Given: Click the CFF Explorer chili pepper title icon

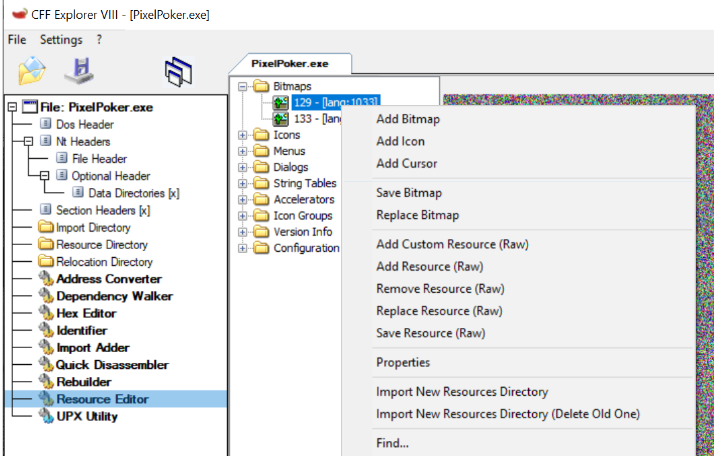Looking at the screenshot, I should [19, 14].
